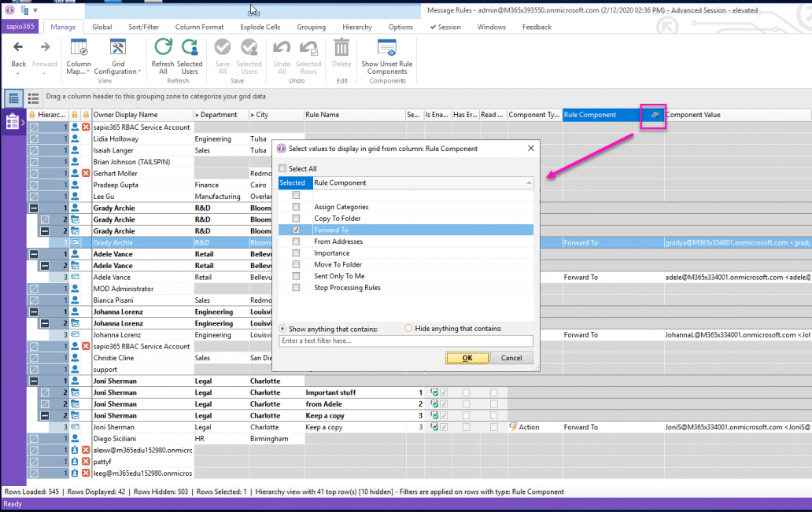Click the user icon beside Diego Siciliani

coord(75,439)
